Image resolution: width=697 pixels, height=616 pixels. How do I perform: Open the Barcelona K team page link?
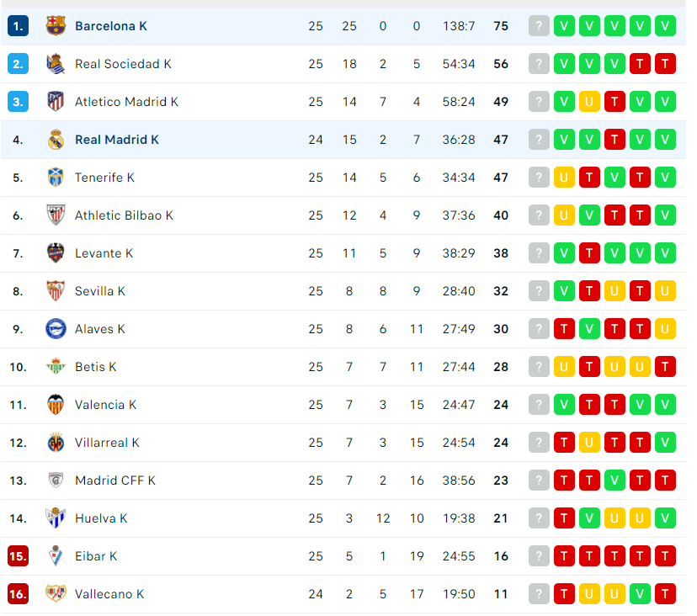pos(111,25)
